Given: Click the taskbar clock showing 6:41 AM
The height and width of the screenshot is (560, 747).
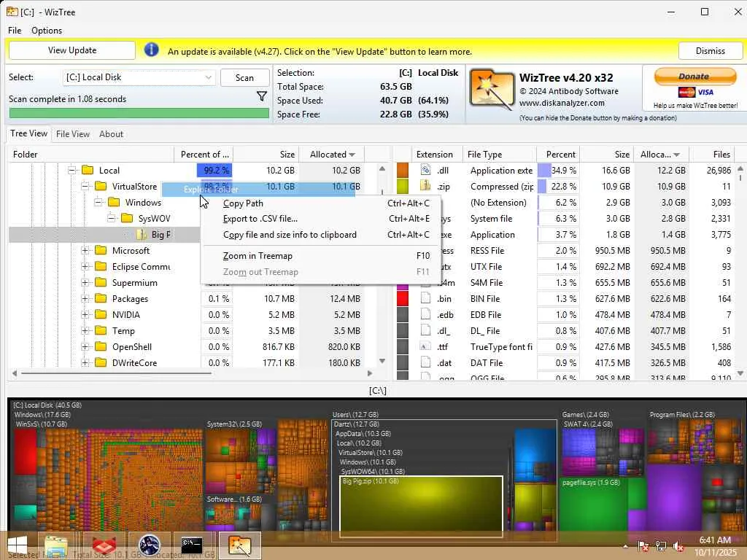Looking at the screenshot, I should 715,540.
